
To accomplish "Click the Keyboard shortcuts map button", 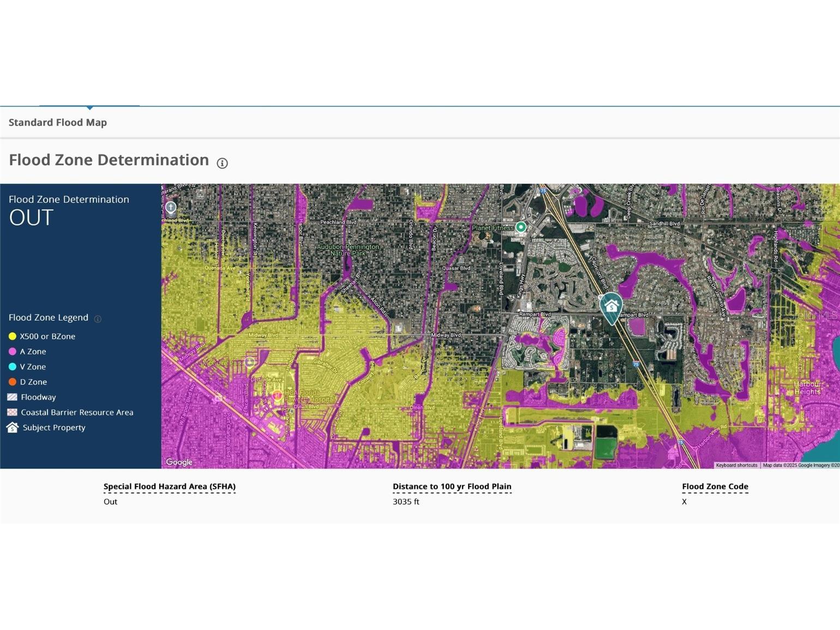I will [x=736, y=465].
